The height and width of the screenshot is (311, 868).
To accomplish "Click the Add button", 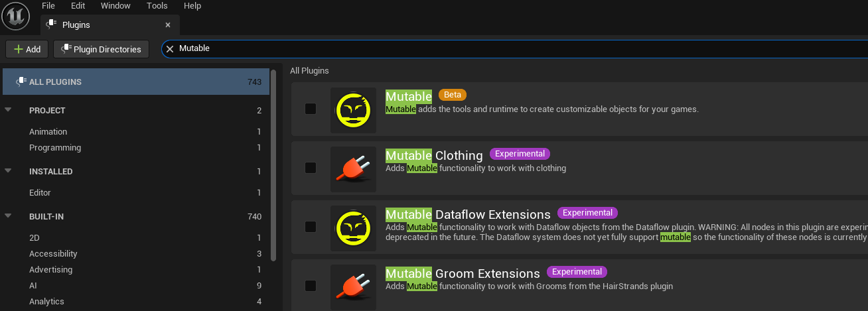I will click(x=27, y=49).
